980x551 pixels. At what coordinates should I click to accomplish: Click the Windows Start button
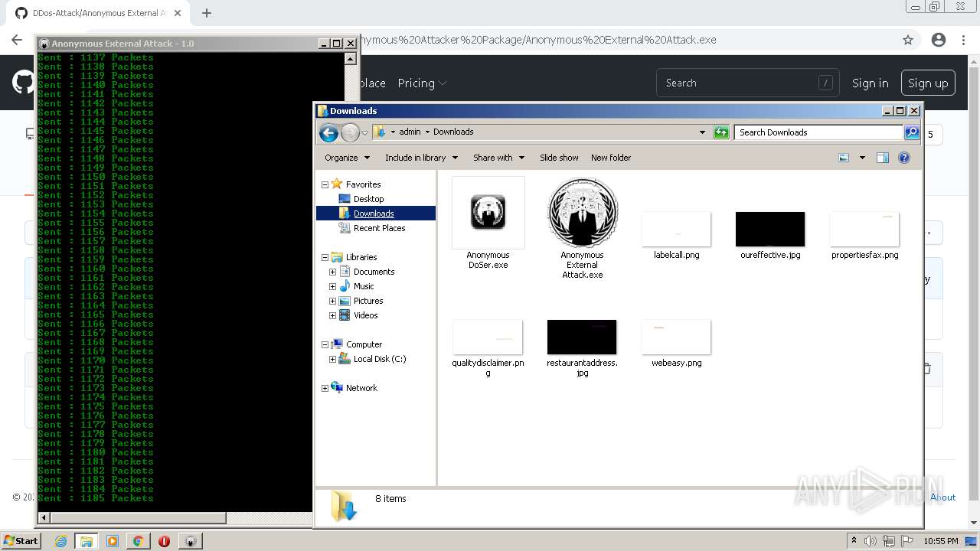pyautogui.click(x=21, y=541)
